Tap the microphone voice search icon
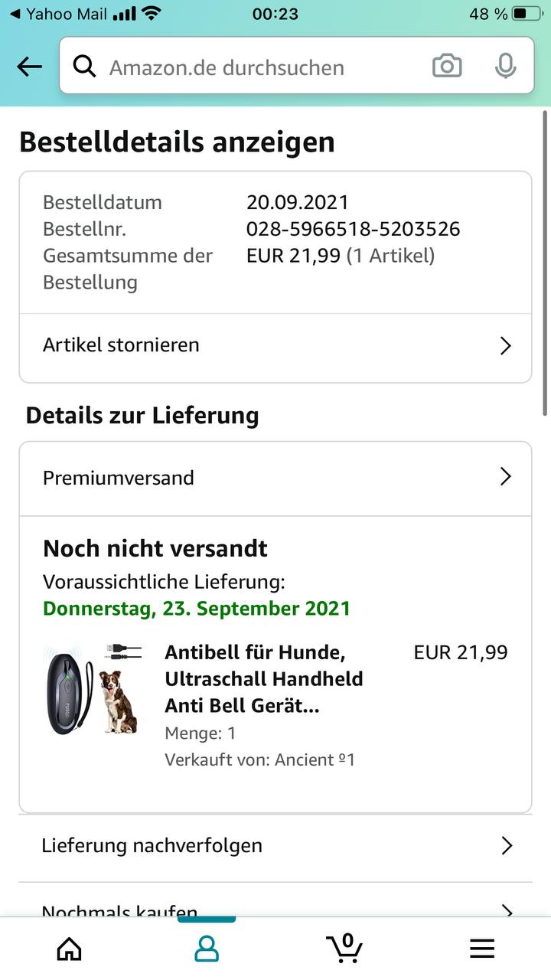Viewport: 551px width, 980px height. pos(505,67)
